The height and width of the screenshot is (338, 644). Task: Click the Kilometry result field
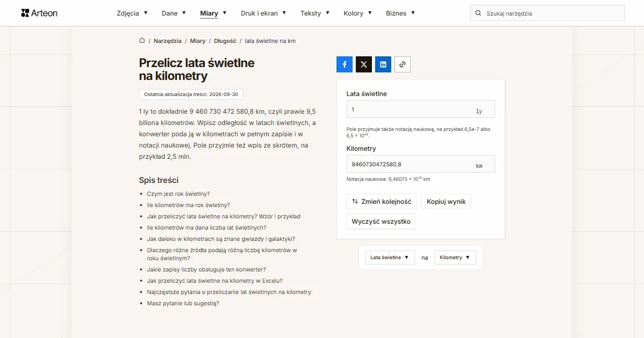tap(421, 164)
